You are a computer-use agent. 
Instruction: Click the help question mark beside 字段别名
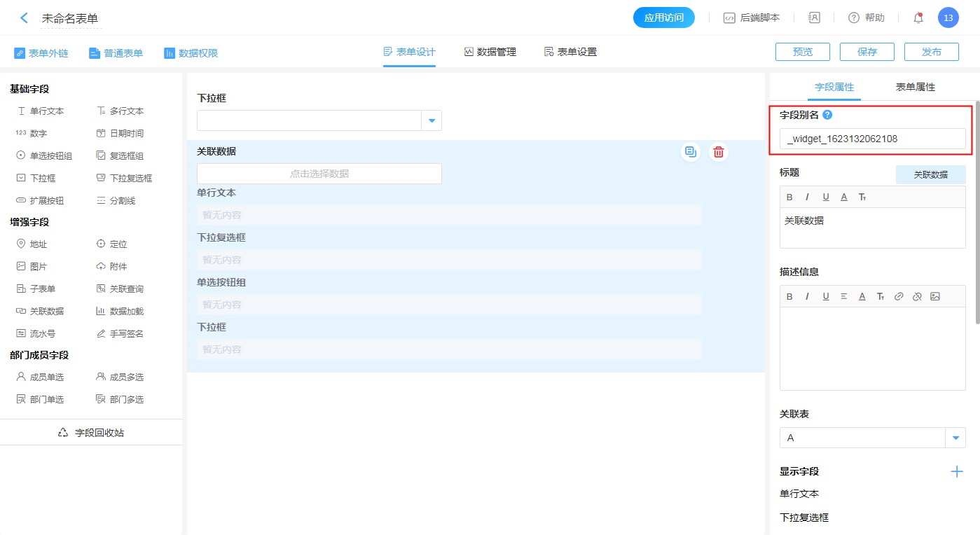(827, 115)
